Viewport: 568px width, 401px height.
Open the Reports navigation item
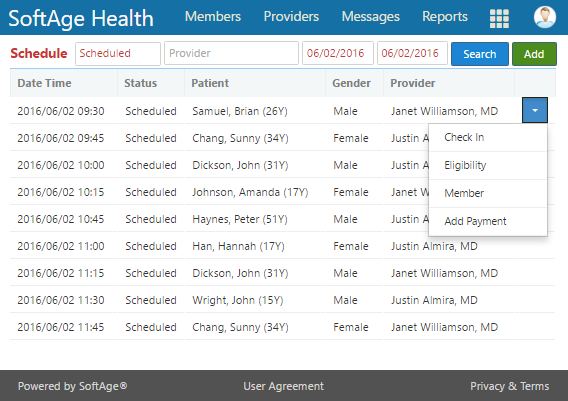pyautogui.click(x=445, y=17)
